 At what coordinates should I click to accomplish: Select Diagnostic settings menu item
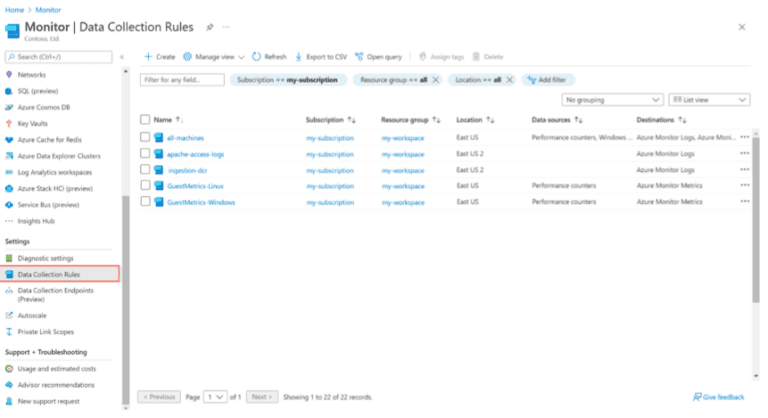(x=46, y=258)
